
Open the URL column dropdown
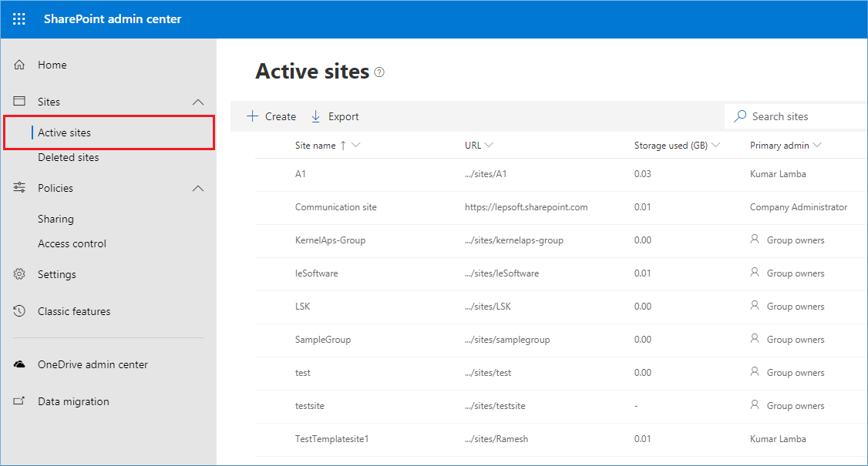(489, 145)
